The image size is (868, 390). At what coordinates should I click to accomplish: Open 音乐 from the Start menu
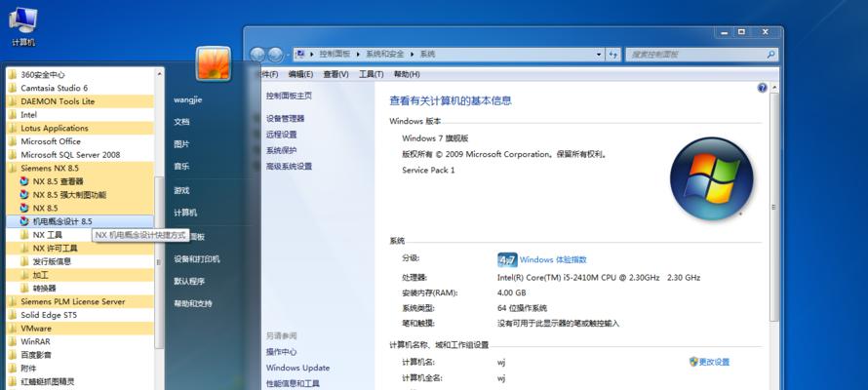click(x=181, y=166)
